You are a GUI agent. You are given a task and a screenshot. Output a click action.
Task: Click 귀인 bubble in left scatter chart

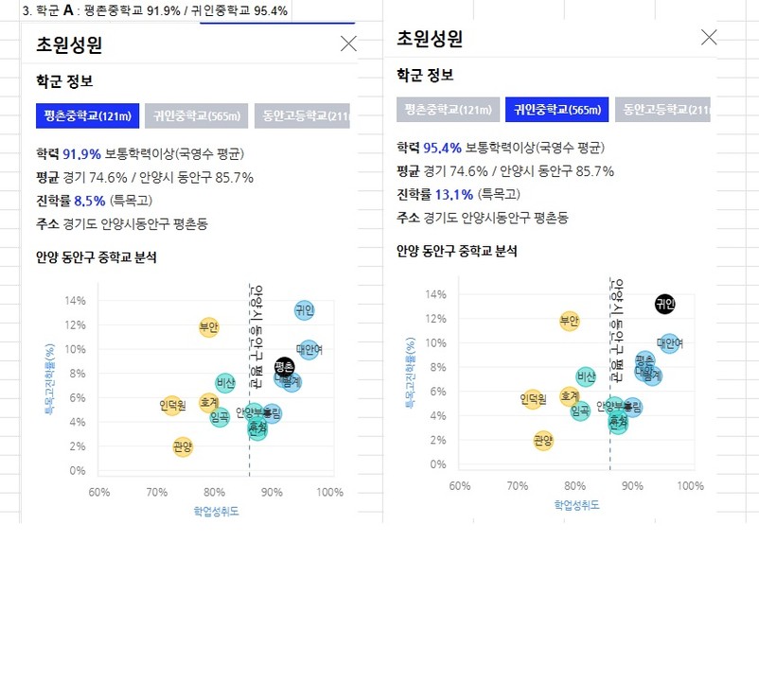[305, 309]
